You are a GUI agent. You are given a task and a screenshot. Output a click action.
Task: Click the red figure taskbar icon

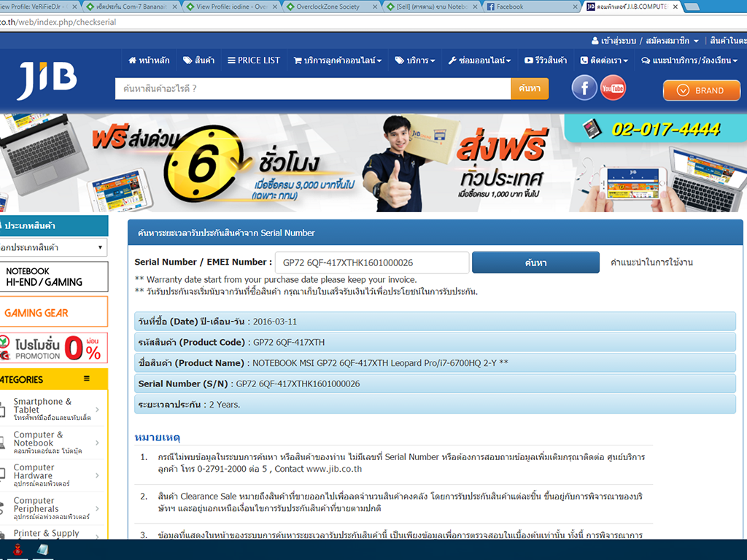pos(18,550)
